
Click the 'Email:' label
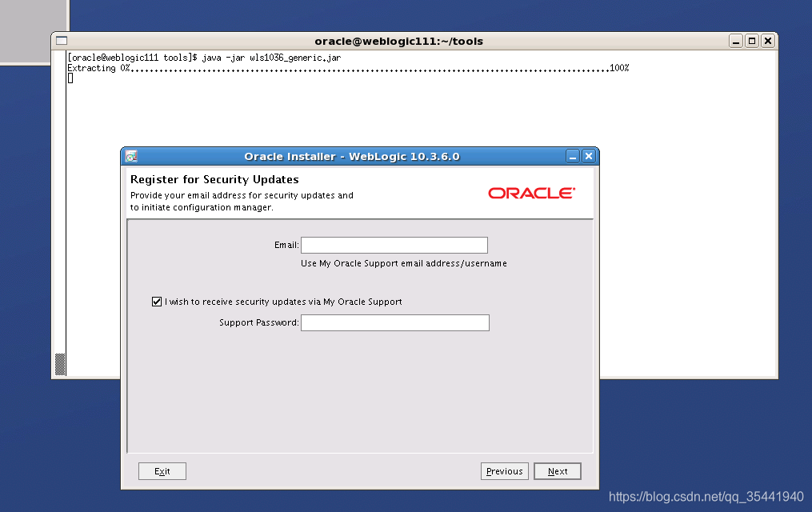click(x=286, y=245)
